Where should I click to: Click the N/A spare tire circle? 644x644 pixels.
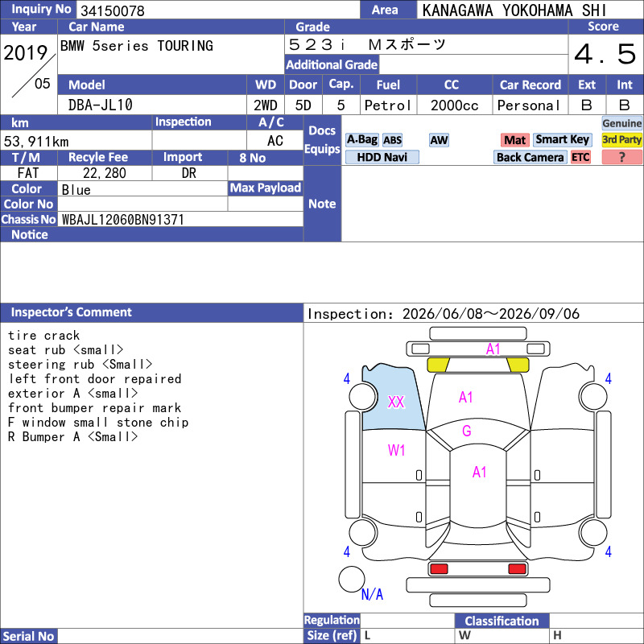pyautogui.click(x=352, y=579)
